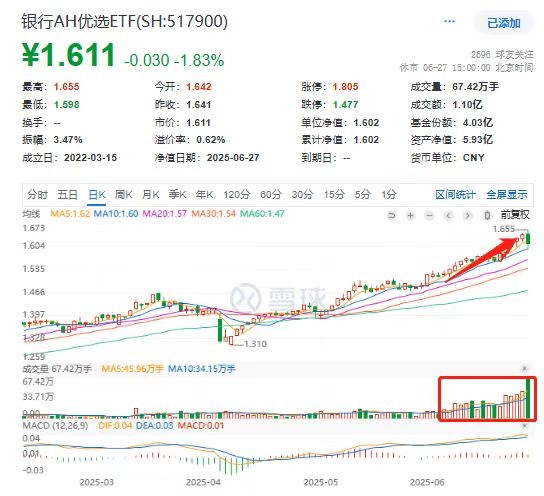The height and width of the screenshot is (496, 544).
Task: Switch to the 1分 chart tab
Action: coord(389,195)
